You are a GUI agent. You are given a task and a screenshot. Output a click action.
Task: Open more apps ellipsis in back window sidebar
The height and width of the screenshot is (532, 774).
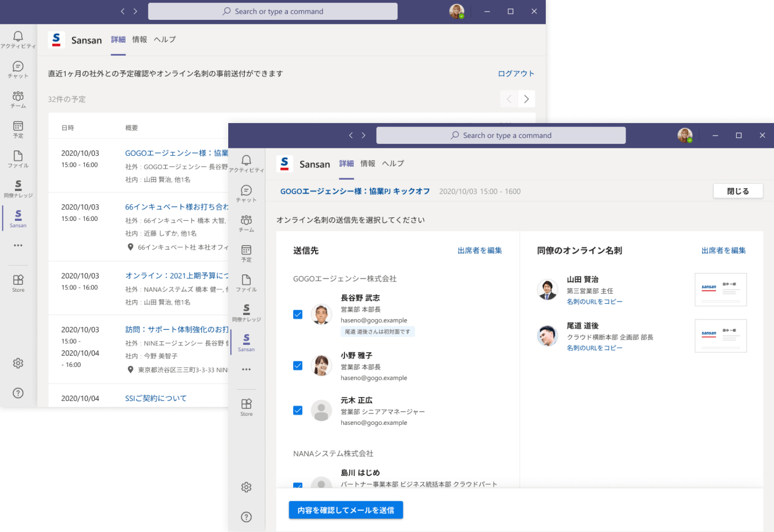pos(18,245)
